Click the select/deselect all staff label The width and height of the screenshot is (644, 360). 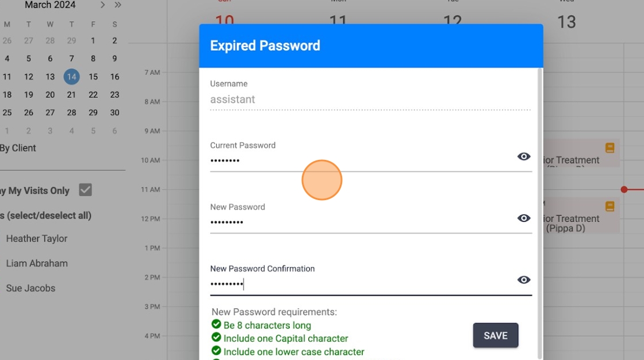coord(46,216)
